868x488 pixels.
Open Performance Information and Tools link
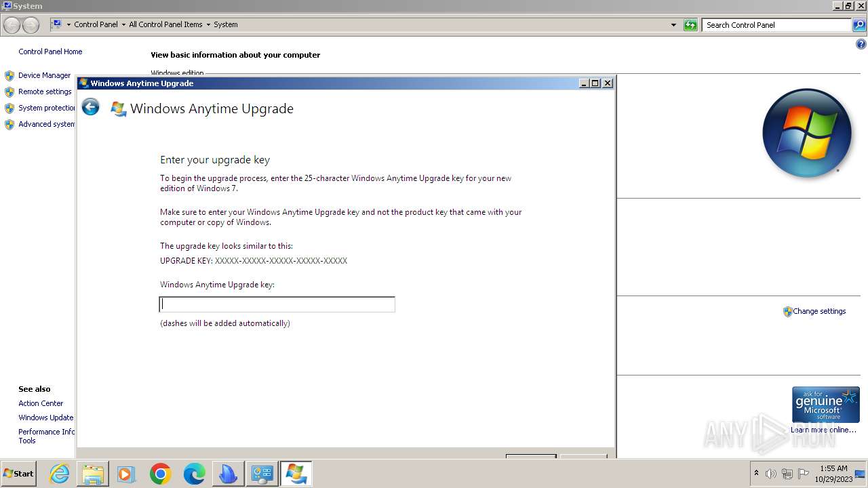pos(47,436)
